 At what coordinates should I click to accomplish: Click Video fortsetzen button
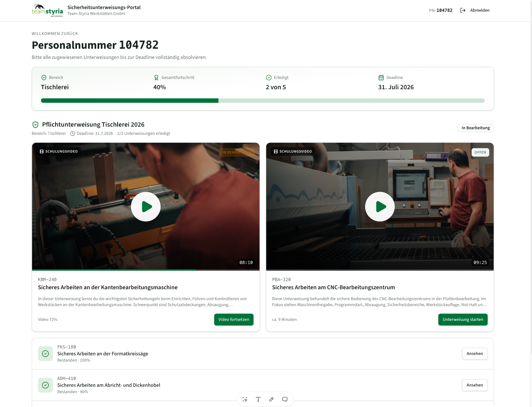(x=234, y=319)
